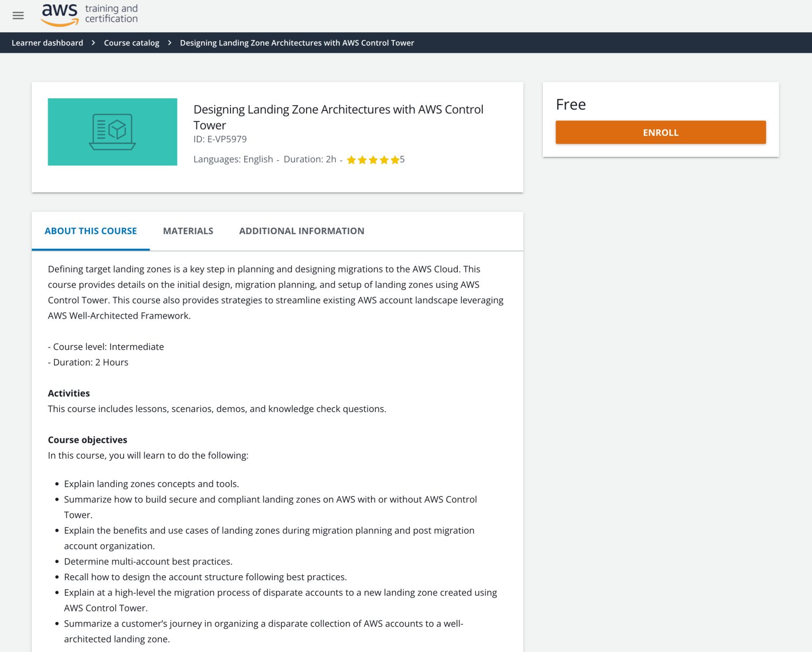Click the ENROLL button
This screenshot has height=652, width=812.
pos(660,132)
